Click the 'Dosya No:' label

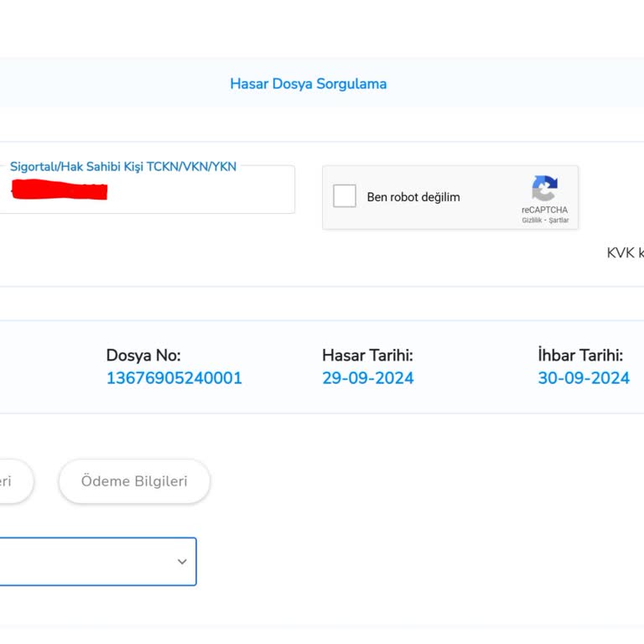[143, 356]
